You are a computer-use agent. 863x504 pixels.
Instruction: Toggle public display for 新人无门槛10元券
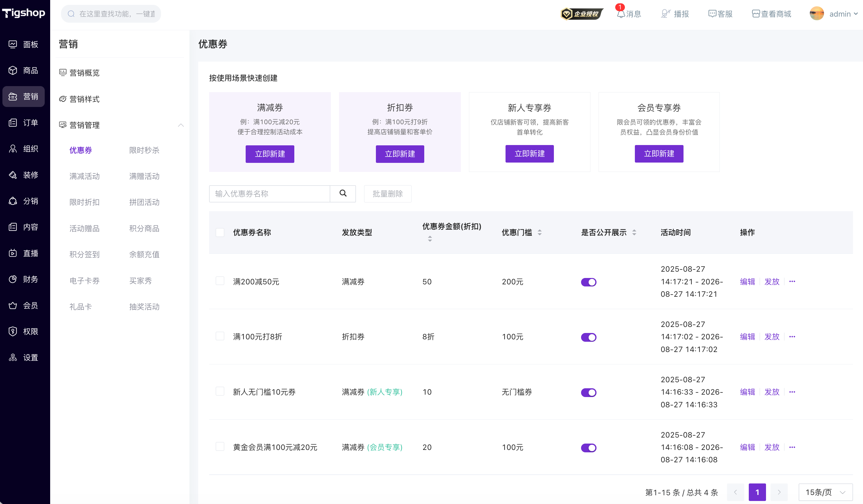[x=588, y=393]
